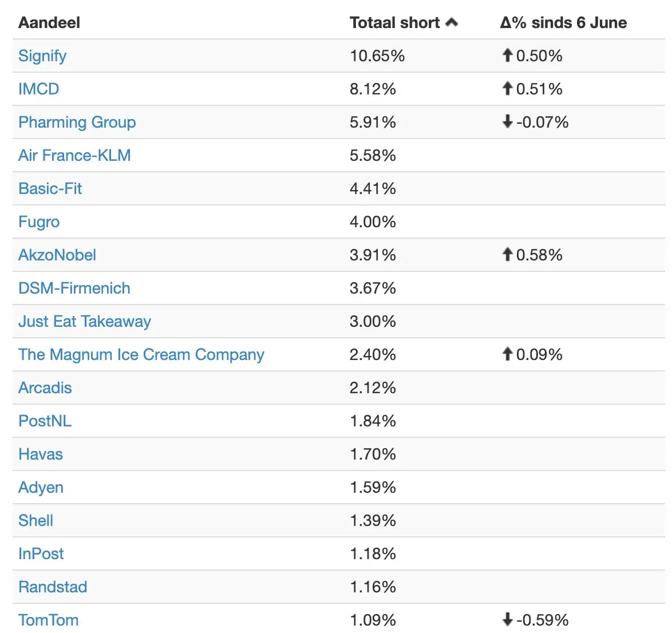Image resolution: width=672 pixels, height=633 pixels.
Task: Open the Pharming Group link
Action: [77, 122]
